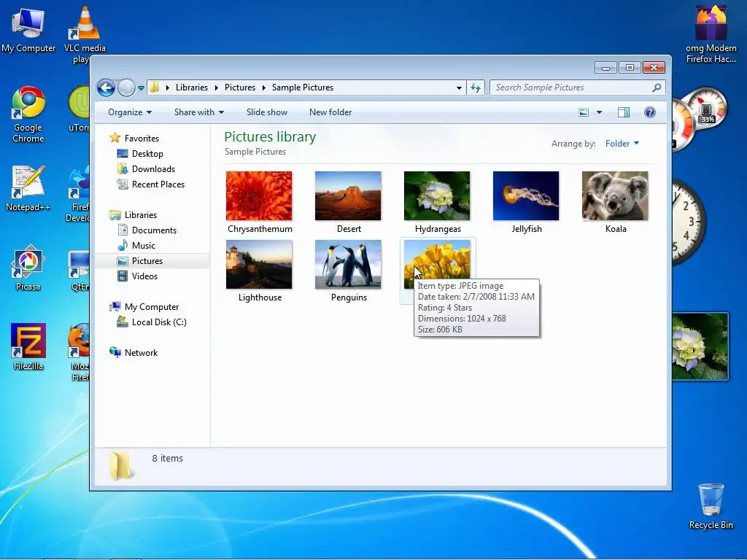
Task: Select Network in the navigation pane
Action: [x=141, y=353]
